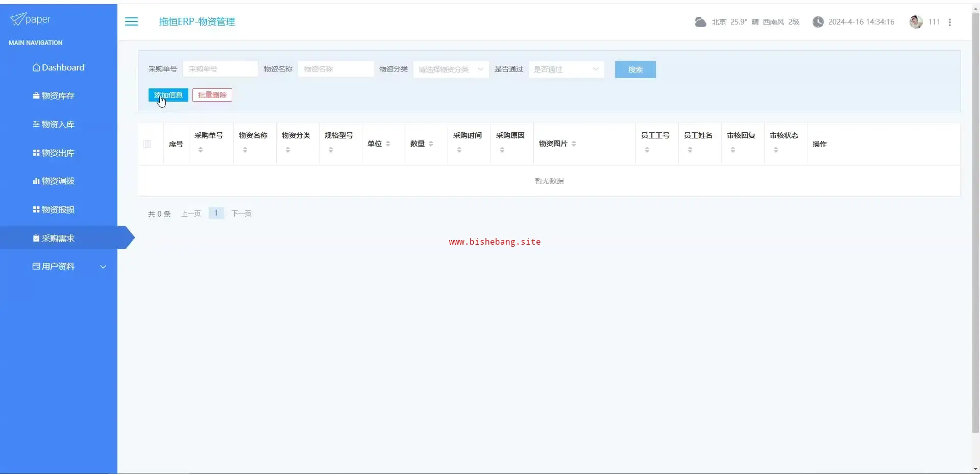Click the sort arrows for 单位 column
The width and height of the screenshot is (980, 474).
388,144
